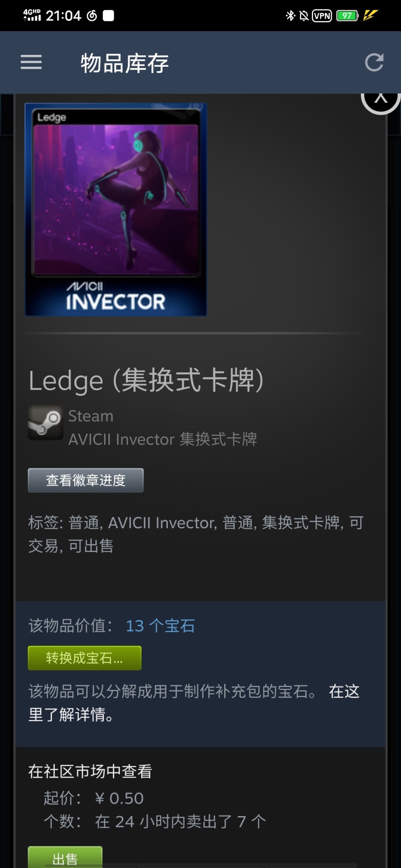
Task: Close the item detail panel with X
Action: (380, 99)
